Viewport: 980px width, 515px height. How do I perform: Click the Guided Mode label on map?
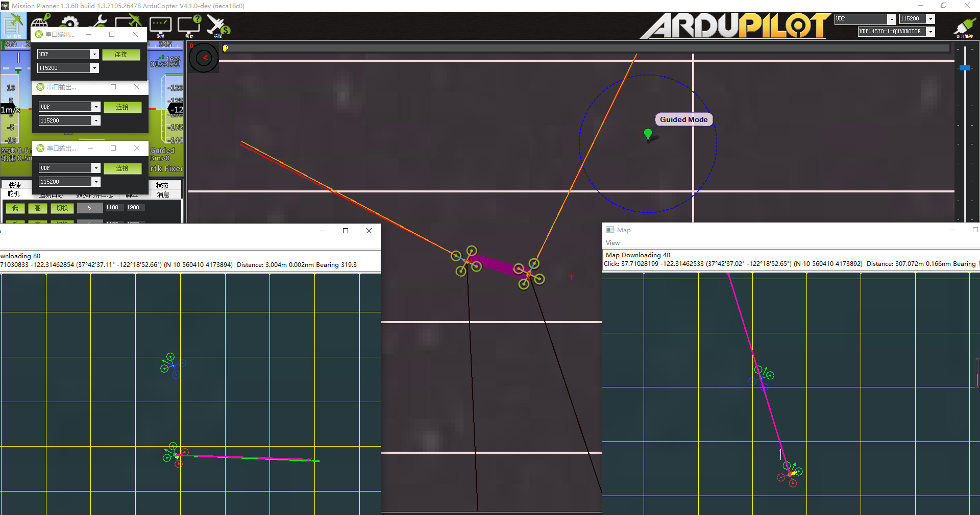(684, 119)
